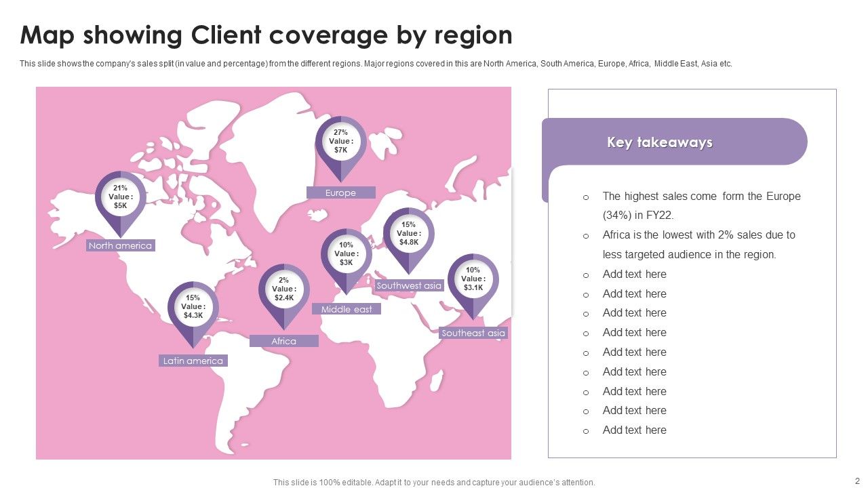
Task: Open the editable slide footnote link
Action: [433, 483]
